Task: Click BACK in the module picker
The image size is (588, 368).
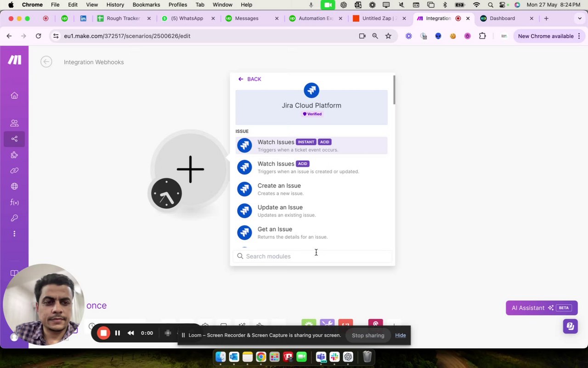Action: pos(249,79)
